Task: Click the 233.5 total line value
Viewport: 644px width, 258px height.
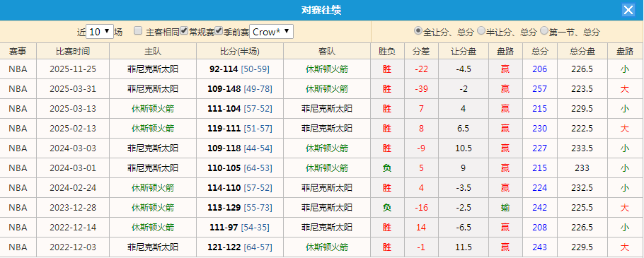Action: 582,148
